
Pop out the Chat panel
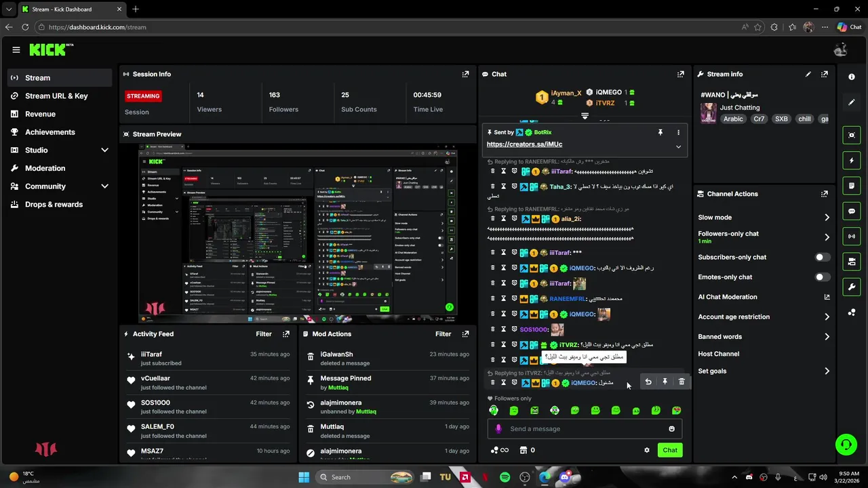coord(681,74)
